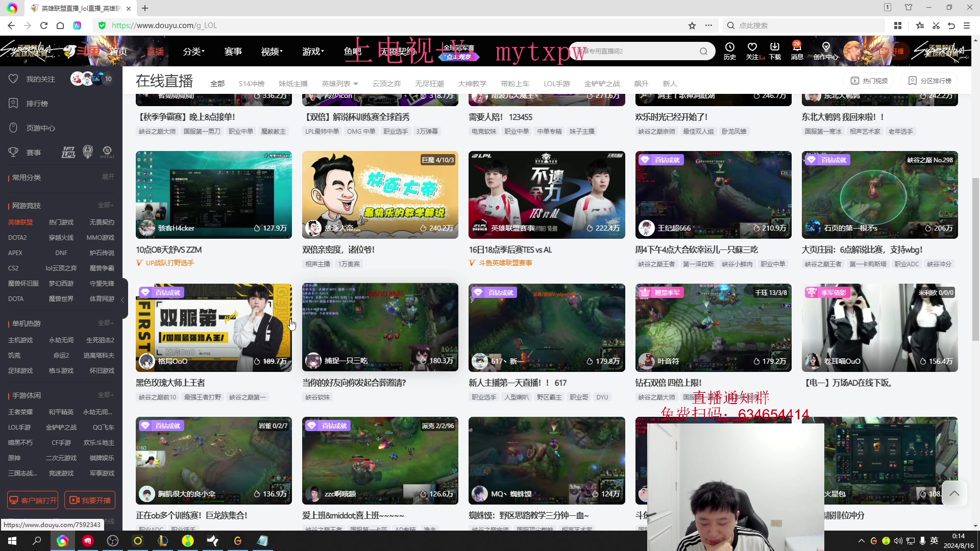Open Windows taskbar search
The image size is (980, 551).
pos(37,541)
